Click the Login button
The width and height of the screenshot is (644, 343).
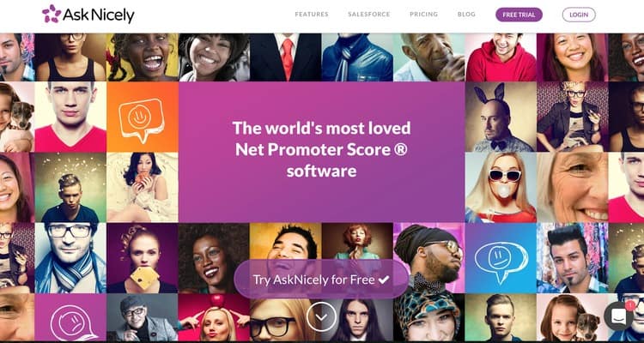click(x=579, y=15)
